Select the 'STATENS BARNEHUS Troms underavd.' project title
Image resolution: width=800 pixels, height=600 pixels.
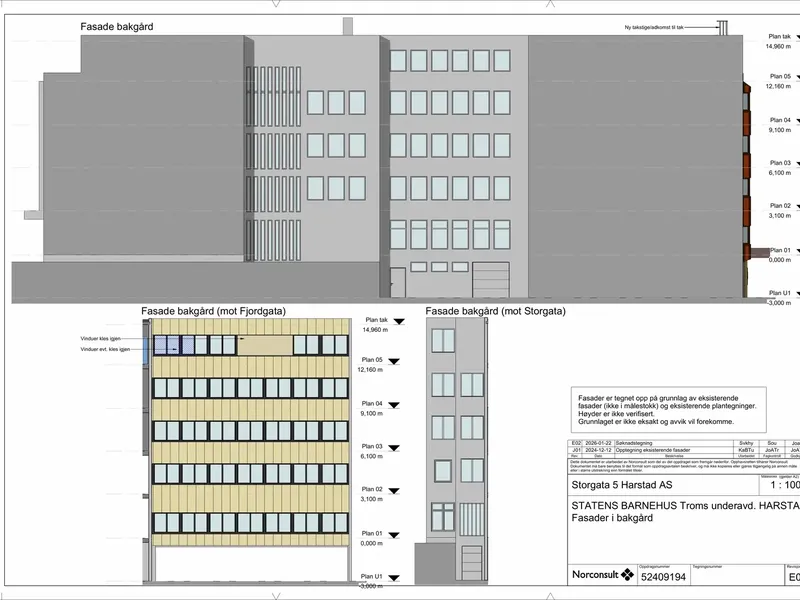click(x=662, y=506)
